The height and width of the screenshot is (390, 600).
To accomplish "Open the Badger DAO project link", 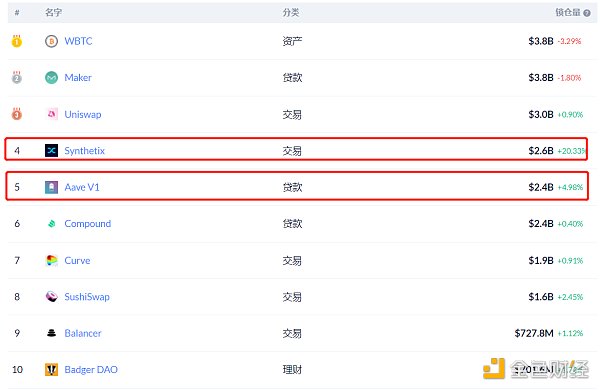I will click(91, 370).
